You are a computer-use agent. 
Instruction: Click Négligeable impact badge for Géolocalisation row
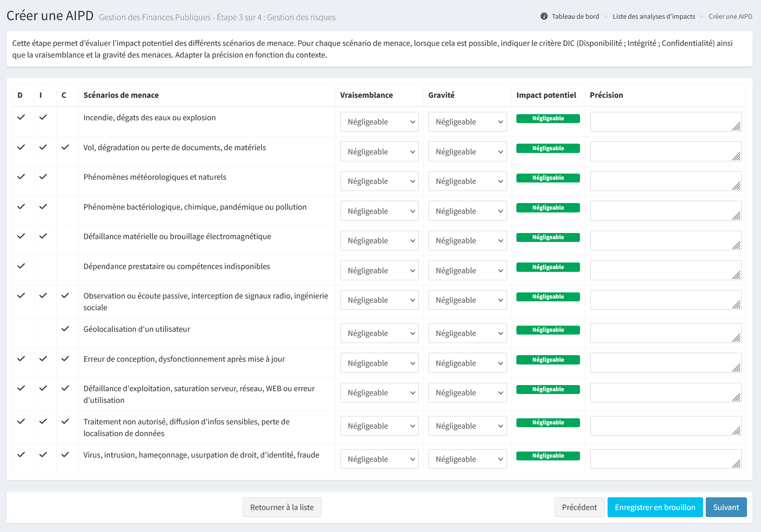(x=548, y=330)
